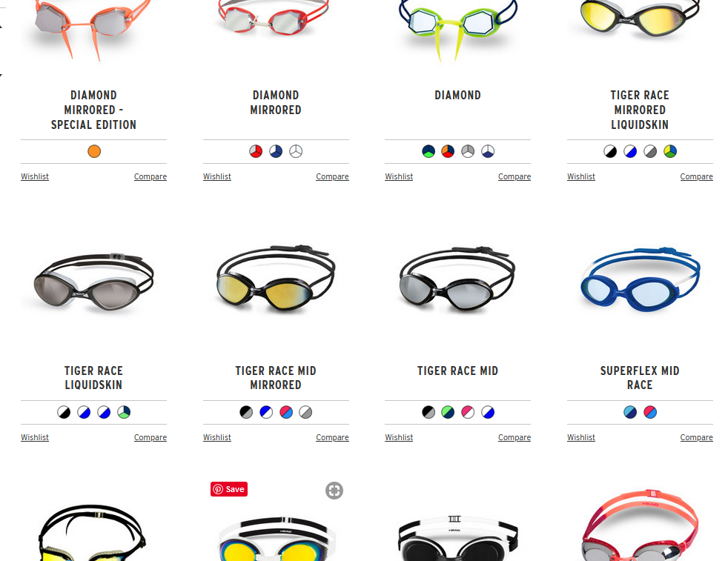Open Superflex Mid Race product title
Image resolution: width=728 pixels, height=561 pixels.
tap(640, 378)
